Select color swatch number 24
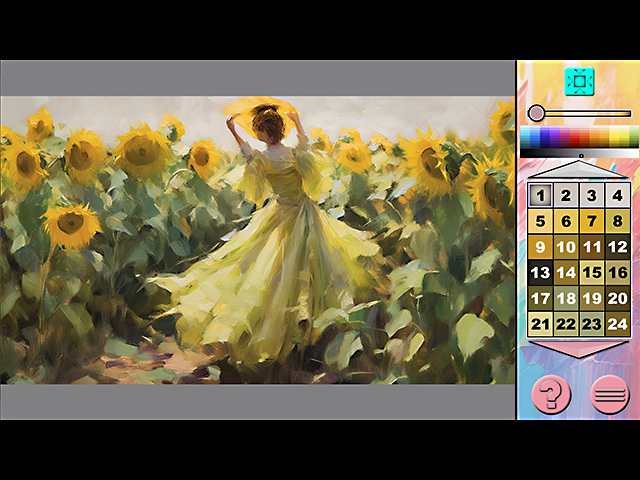 (618, 323)
